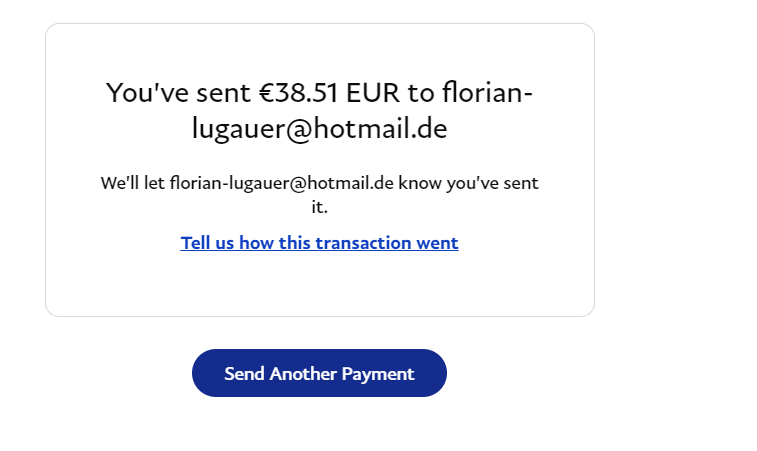Click 'florian-' at the end of heading's first line

point(487,93)
